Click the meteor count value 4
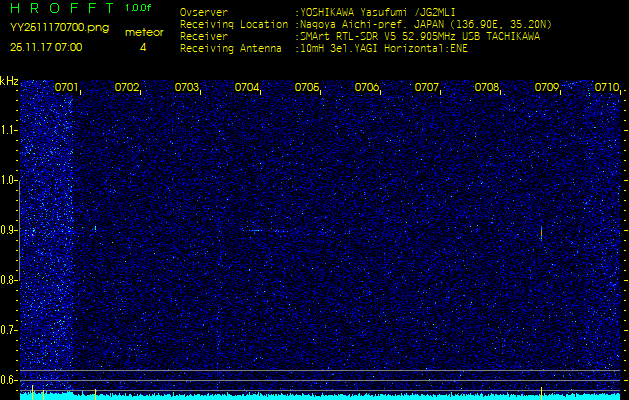Viewport: 629px width, 400px height. click(143, 47)
